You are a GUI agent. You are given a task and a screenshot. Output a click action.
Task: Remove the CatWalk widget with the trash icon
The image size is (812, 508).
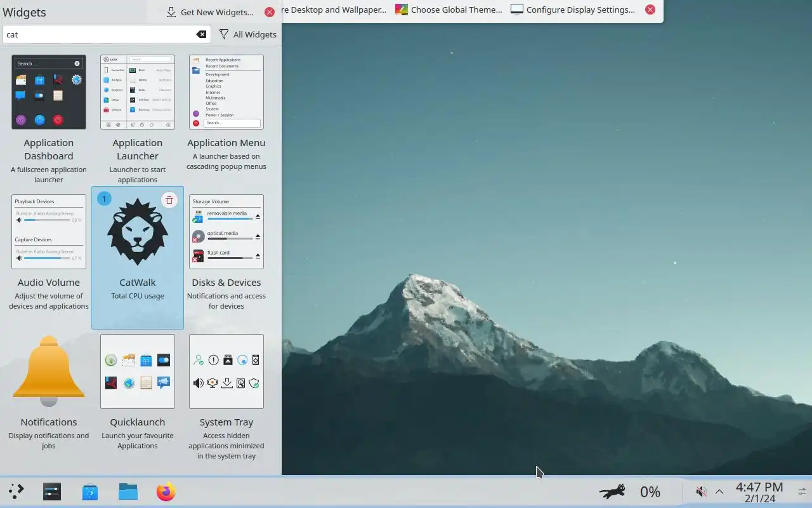click(169, 200)
